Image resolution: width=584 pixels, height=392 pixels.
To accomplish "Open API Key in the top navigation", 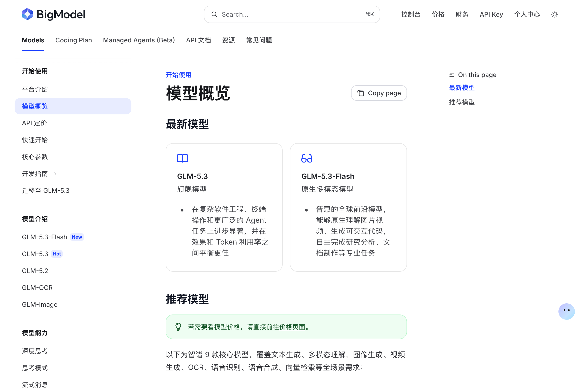I will coord(491,15).
